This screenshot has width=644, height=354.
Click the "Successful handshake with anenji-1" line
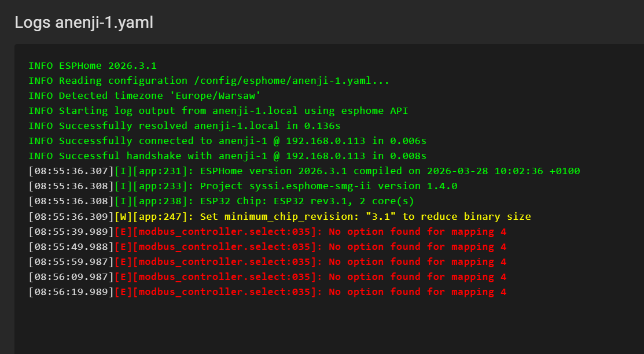[x=227, y=156]
